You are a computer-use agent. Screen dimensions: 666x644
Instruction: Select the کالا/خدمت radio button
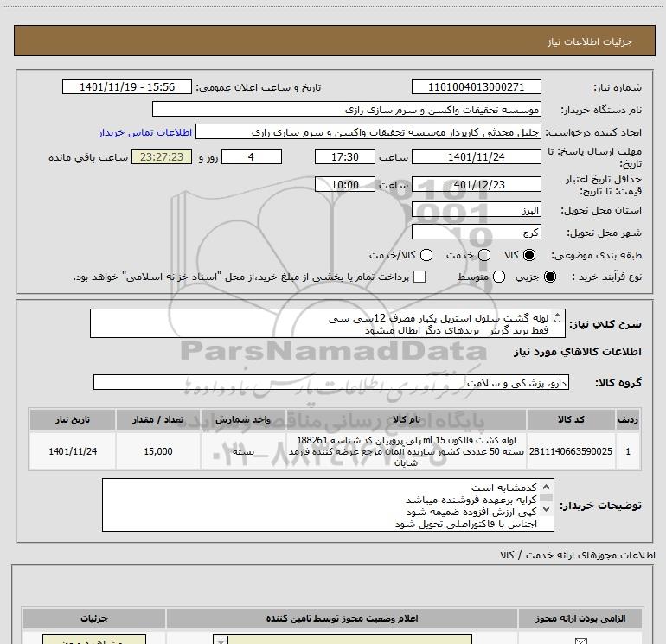[426, 255]
